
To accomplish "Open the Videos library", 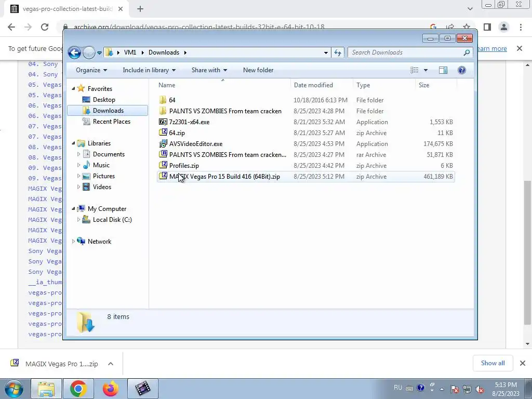I will point(102,187).
